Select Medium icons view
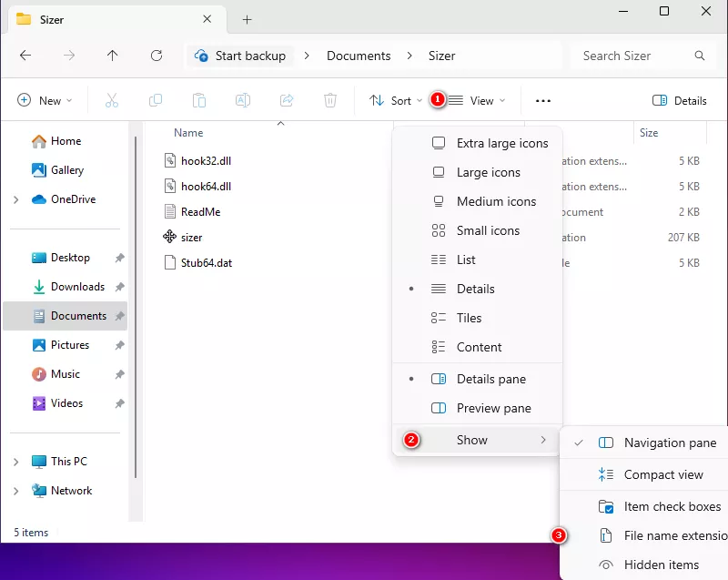Screen dimensions: 728x580 tap(477, 201)
